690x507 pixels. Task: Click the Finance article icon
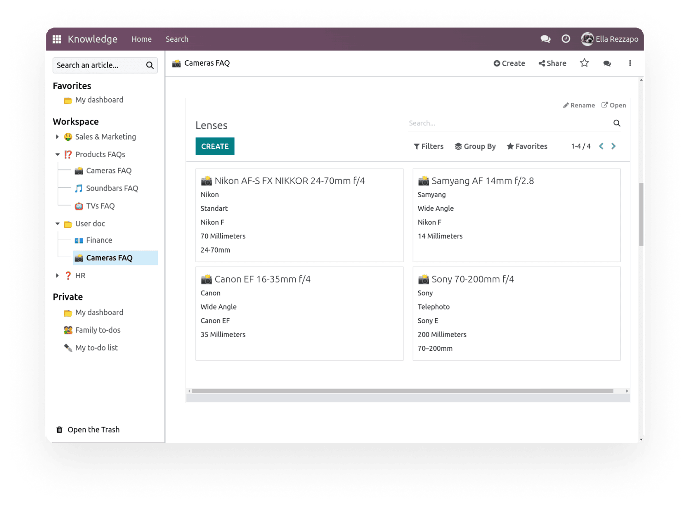point(79,240)
